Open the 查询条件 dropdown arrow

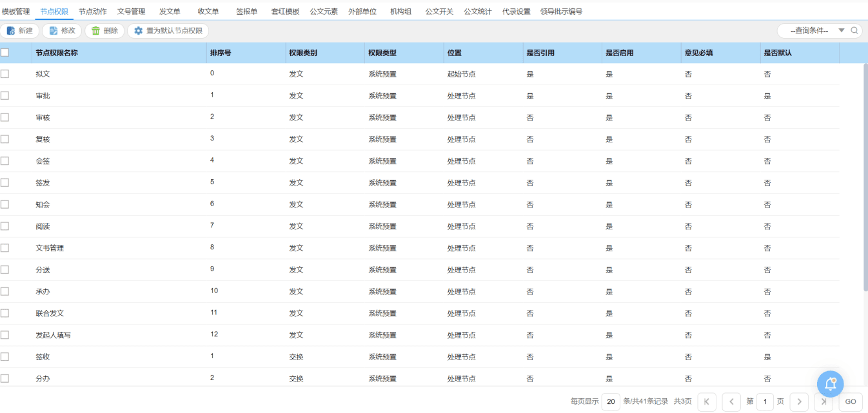842,31
